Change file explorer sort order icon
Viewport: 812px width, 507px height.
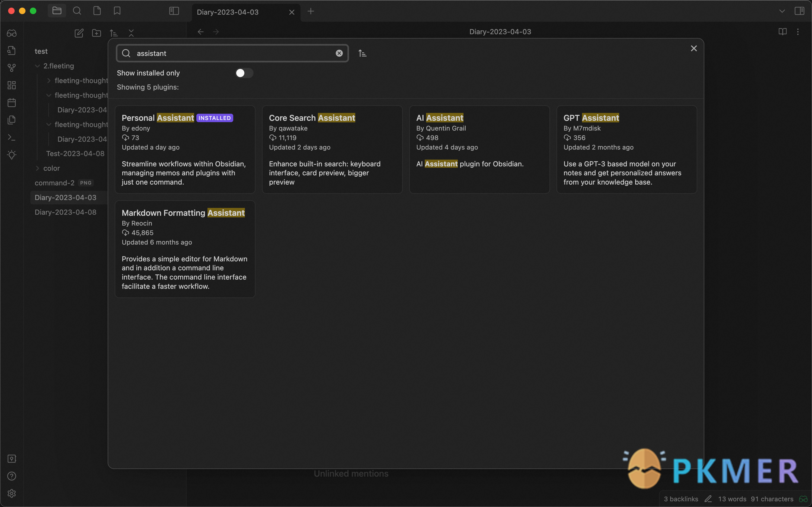click(x=114, y=33)
